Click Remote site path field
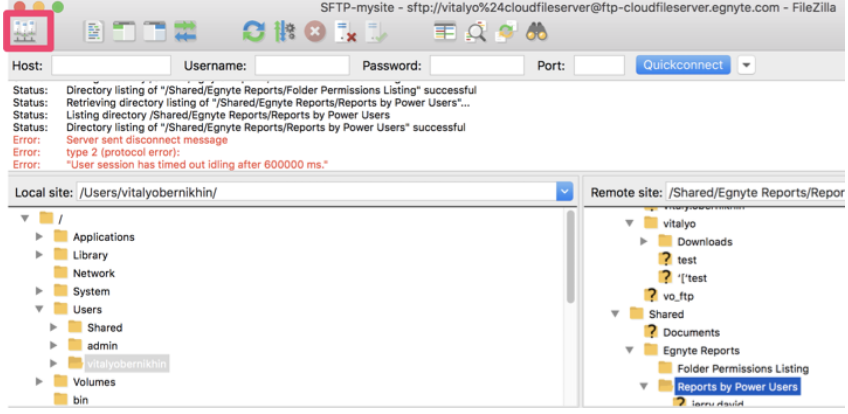 coord(756,192)
